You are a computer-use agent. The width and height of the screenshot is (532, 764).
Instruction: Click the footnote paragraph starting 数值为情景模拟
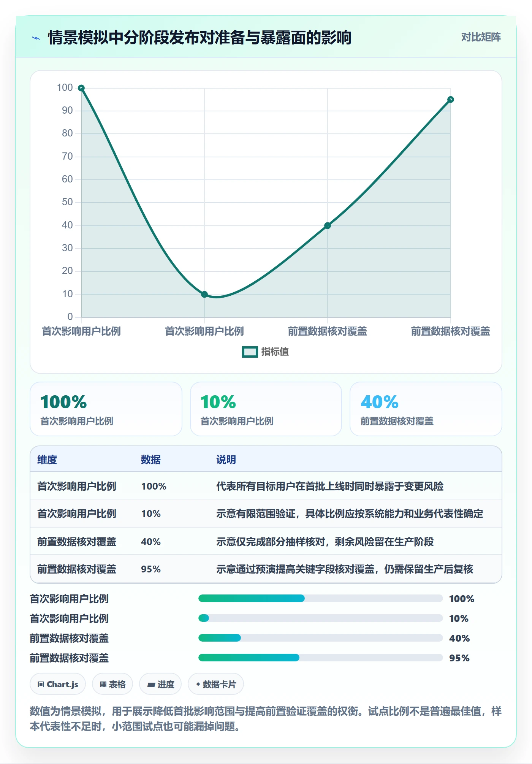(x=266, y=719)
